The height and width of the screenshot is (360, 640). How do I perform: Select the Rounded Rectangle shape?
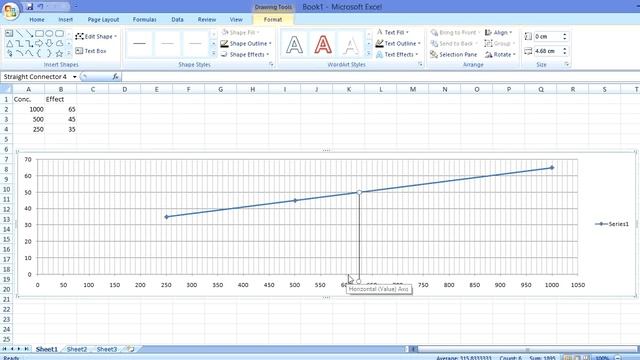point(59,33)
